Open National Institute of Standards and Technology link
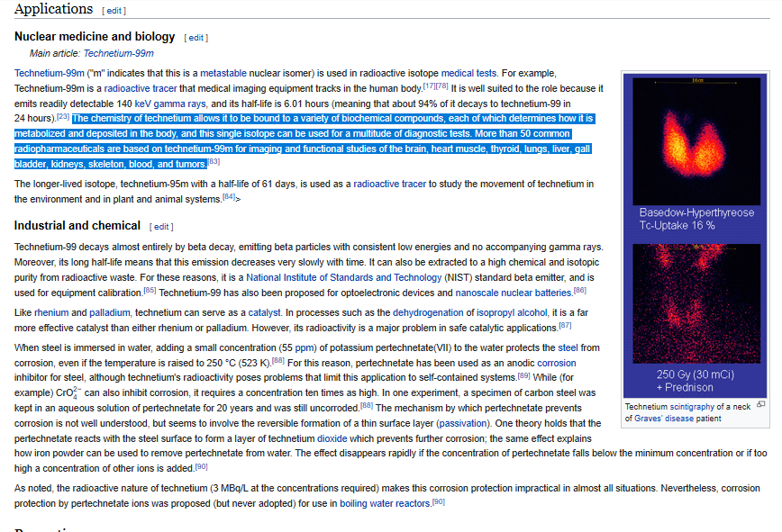The width and height of the screenshot is (782, 532). coord(343,277)
